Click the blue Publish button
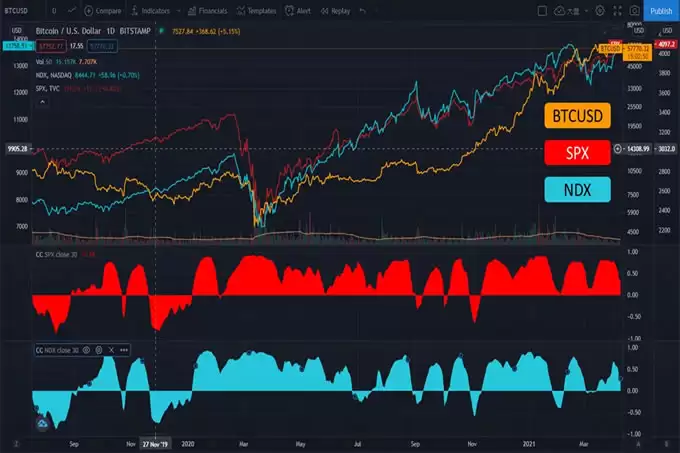Screen dimensions: 680x453 tap(661, 10)
